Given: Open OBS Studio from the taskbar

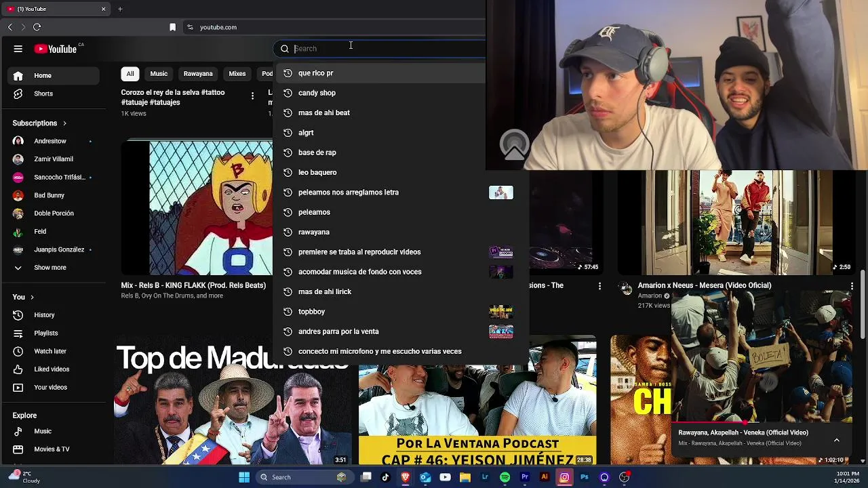Looking at the screenshot, I should [624, 477].
